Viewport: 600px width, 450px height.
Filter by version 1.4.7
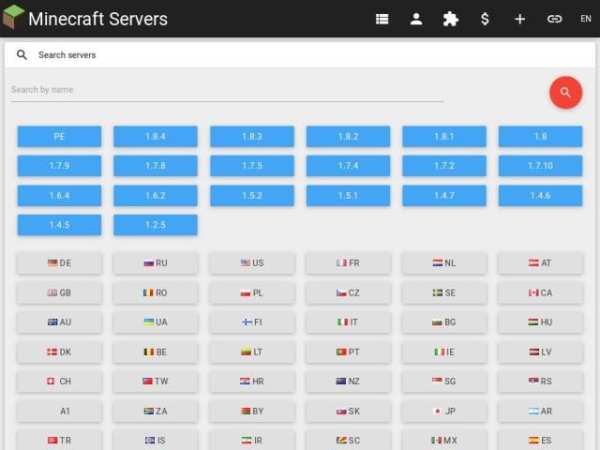click(444, 196)
